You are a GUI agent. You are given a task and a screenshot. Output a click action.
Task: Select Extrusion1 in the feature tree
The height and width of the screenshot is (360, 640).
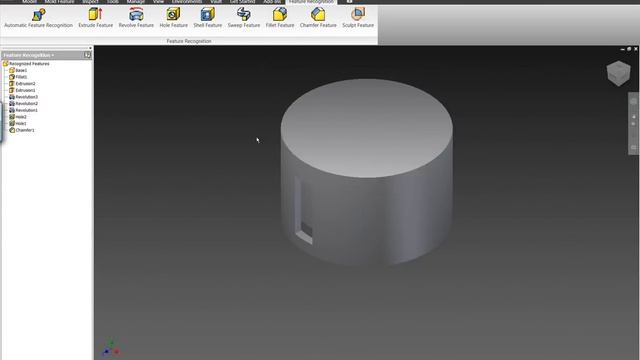[22, 90]
